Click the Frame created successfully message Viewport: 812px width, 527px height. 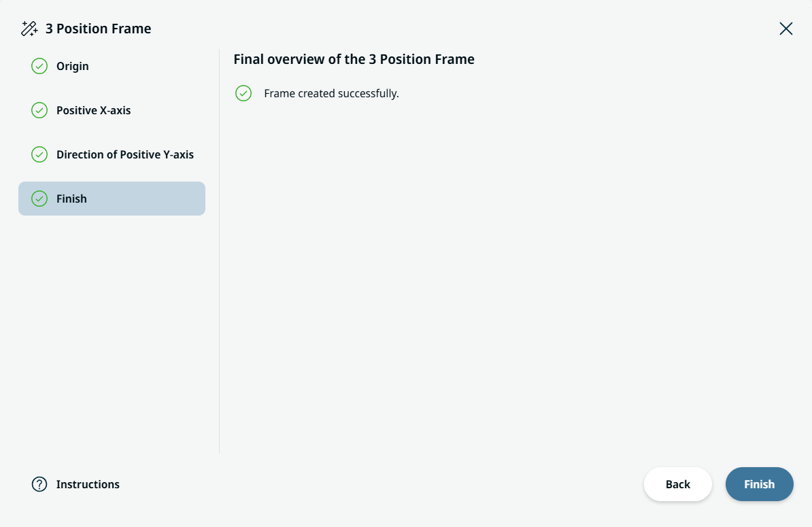point(331,93)
